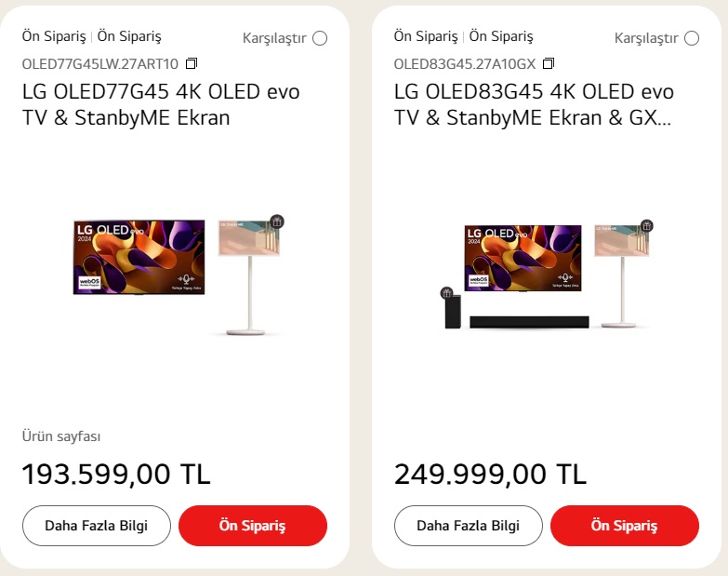Viewport: 728px width, 576px height.
Task: Click the OLED77G45 TV product image
Action: coord(139,258)
